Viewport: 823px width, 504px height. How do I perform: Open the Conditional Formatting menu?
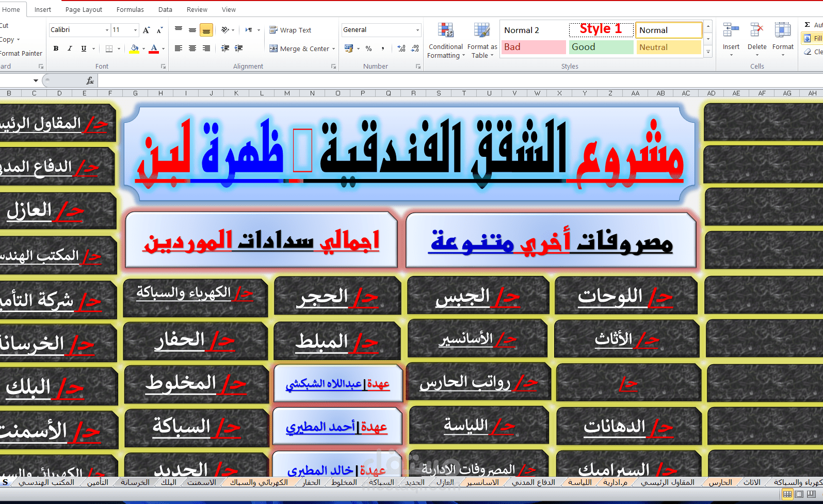(x=446, y=40)
